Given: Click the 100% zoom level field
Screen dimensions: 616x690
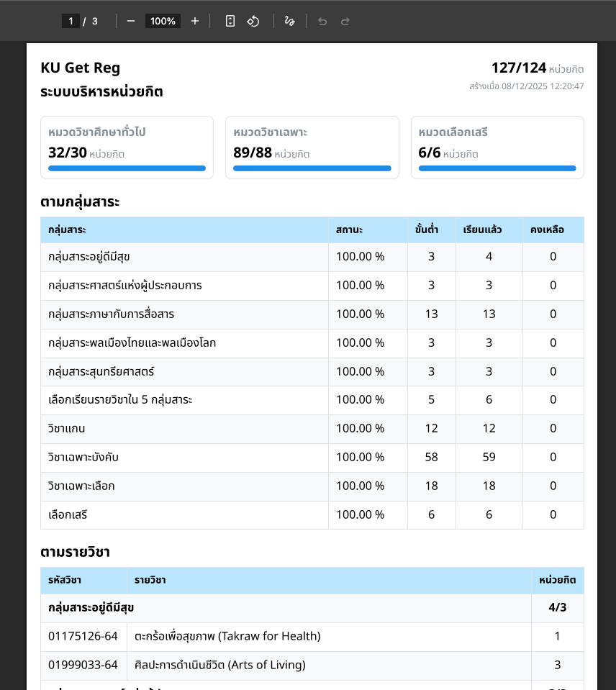Looking at the screenshot, I should click(x=163, y=21).
